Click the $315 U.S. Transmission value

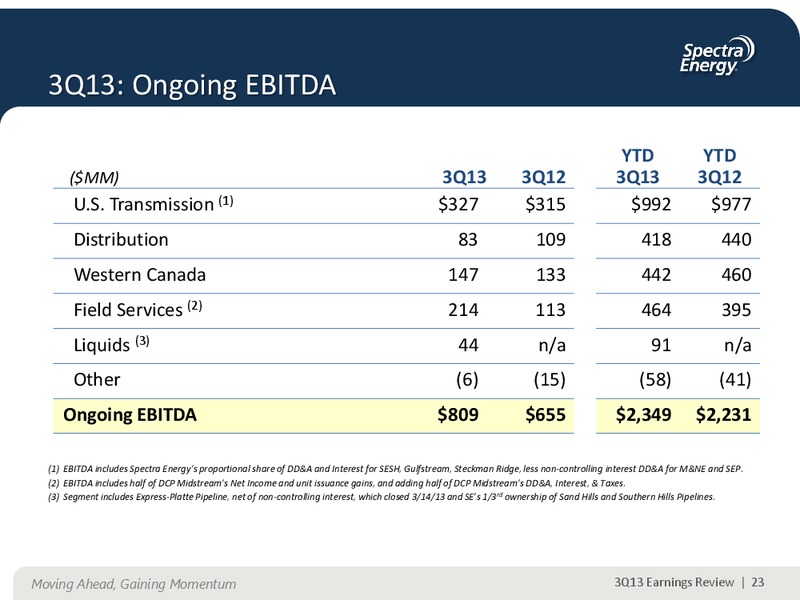545,204
